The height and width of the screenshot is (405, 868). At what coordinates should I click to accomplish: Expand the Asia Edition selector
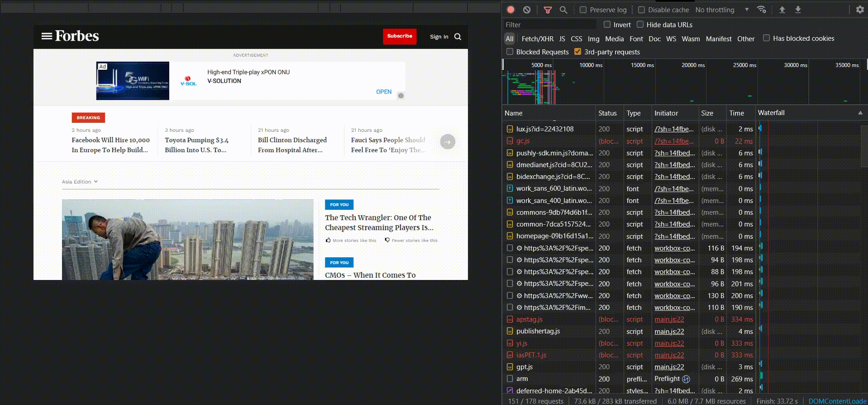coord(80,182)
